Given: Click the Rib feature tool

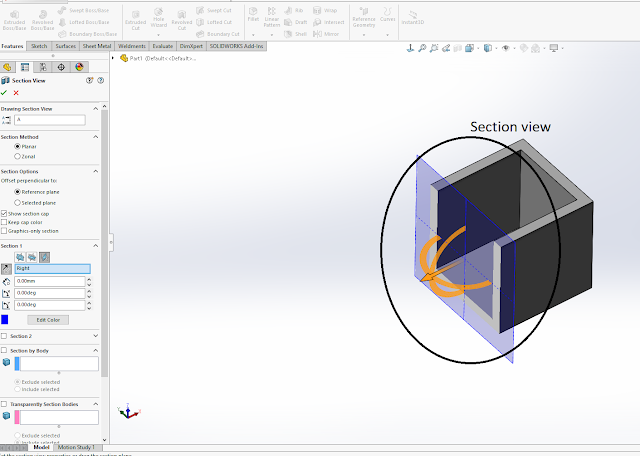Looking at the screenshot, I should point(294,10).
